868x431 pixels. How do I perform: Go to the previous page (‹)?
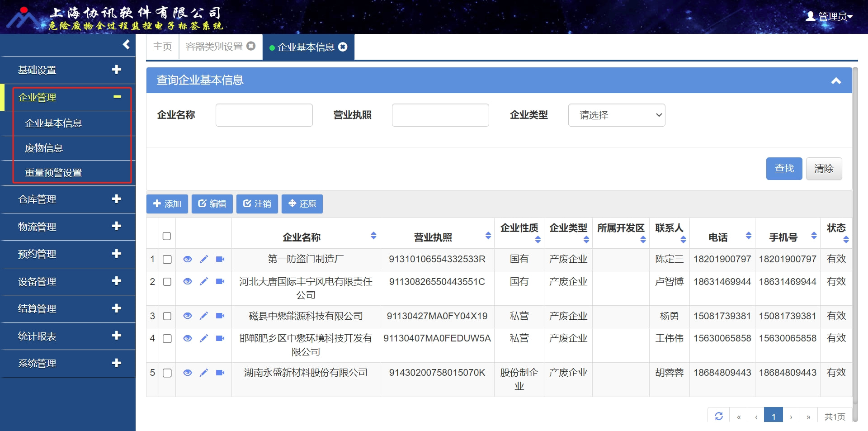756,417
